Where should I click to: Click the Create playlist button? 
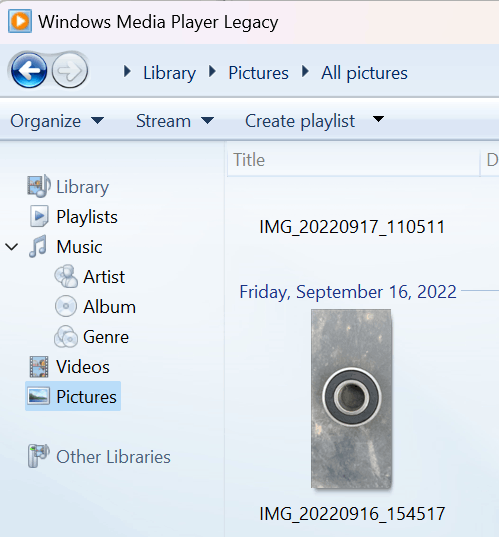point(300,121)
